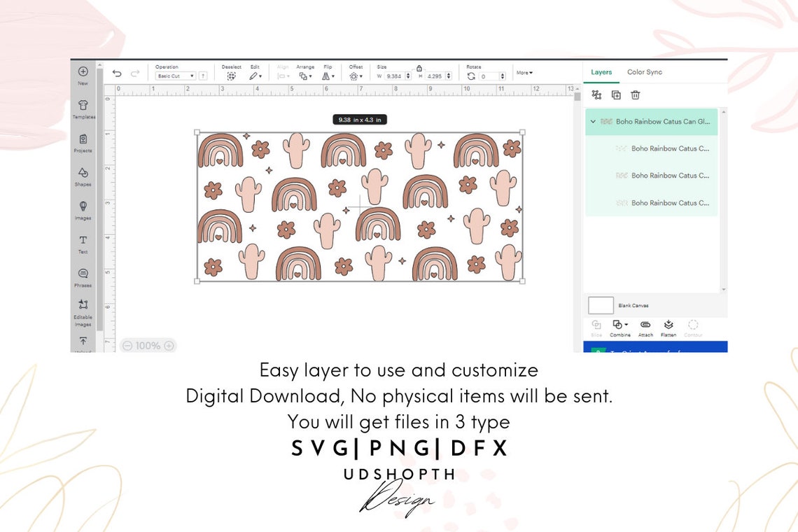The height and width of the screenshot is (532, 798).
Task: Duplicate the selected layer
Action: point(616,94)
